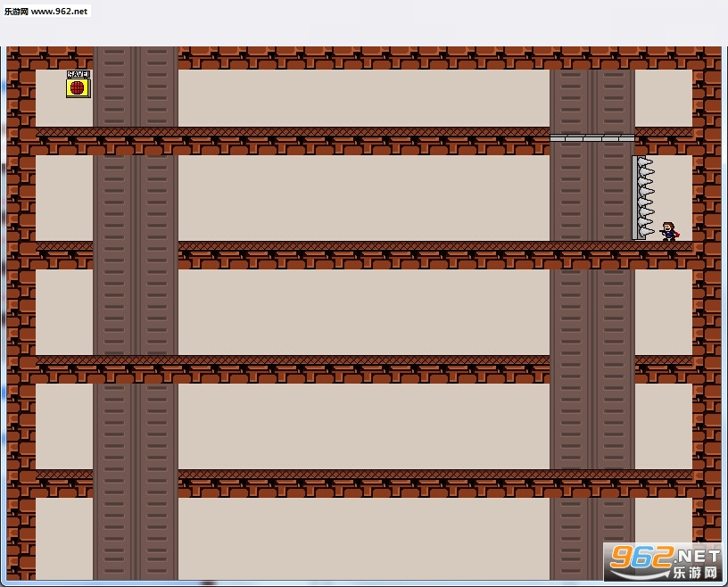Viewport: 728px width, 587px height.
Task: Click the SAVE! label text
Action: (79, 74)
